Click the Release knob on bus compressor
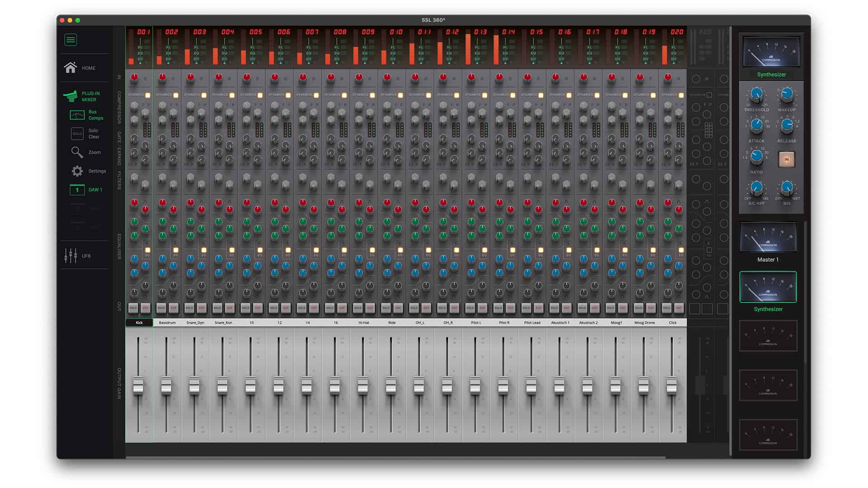868x488 pixels. (787, 126)
